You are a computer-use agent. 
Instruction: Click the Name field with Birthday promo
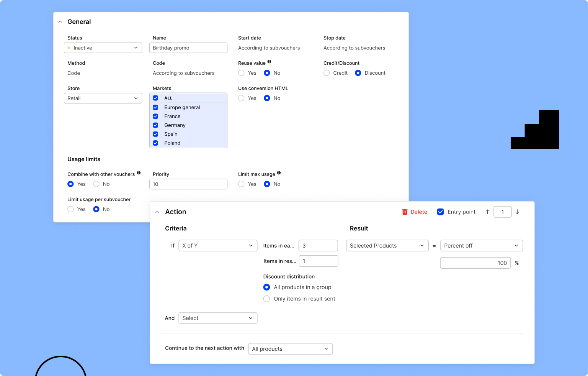[188, 48]
